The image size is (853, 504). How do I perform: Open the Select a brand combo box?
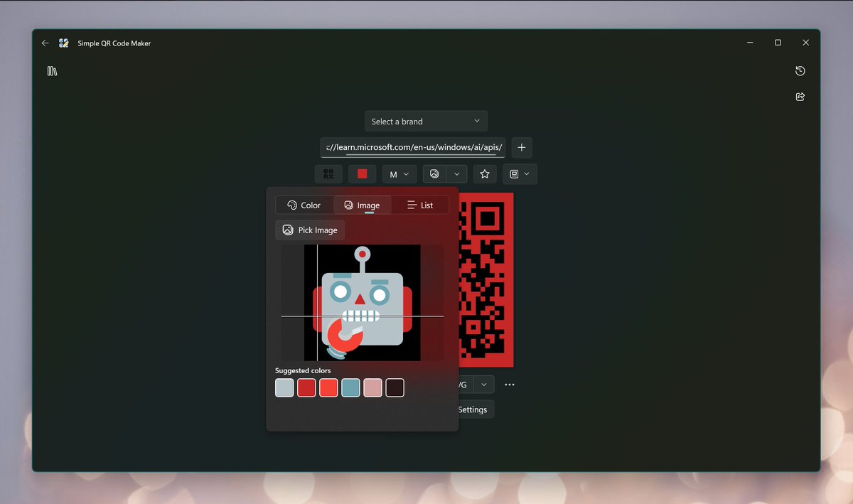pyautogui.click(x=426, y=122)
